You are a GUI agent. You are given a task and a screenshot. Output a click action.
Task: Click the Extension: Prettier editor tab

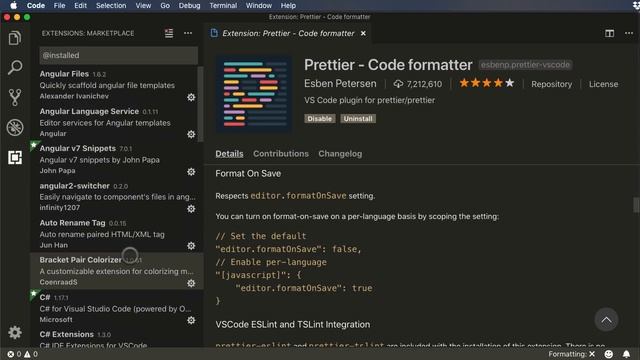[x=288, y=33]
